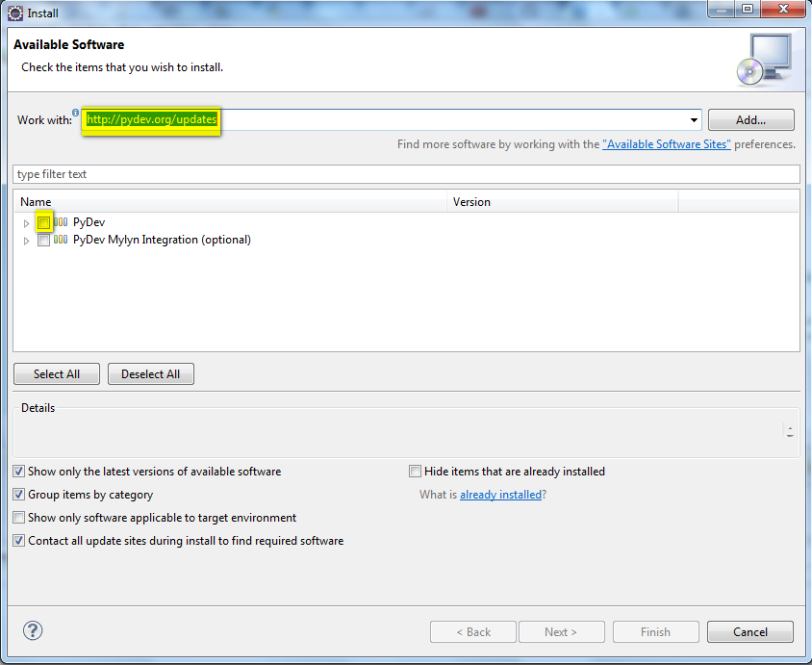Uncheck Contact all update sites during install
812x665 pixels.
pos(18,540)
